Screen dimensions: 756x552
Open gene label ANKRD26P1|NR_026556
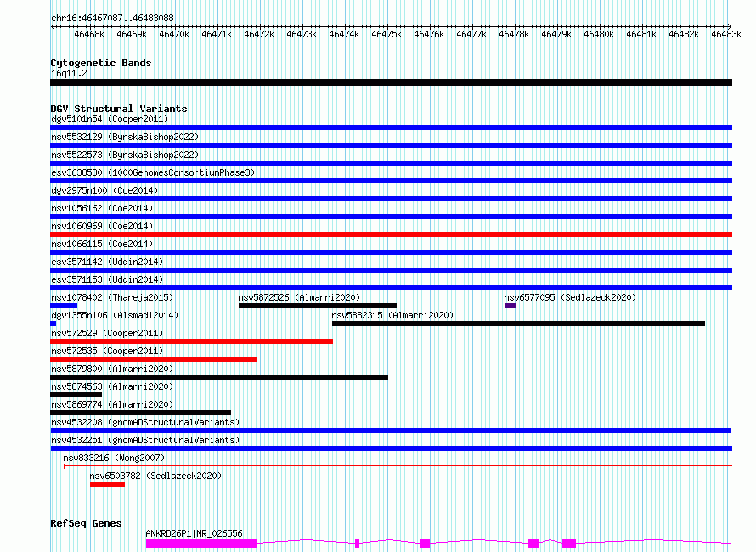pos(194,533)
